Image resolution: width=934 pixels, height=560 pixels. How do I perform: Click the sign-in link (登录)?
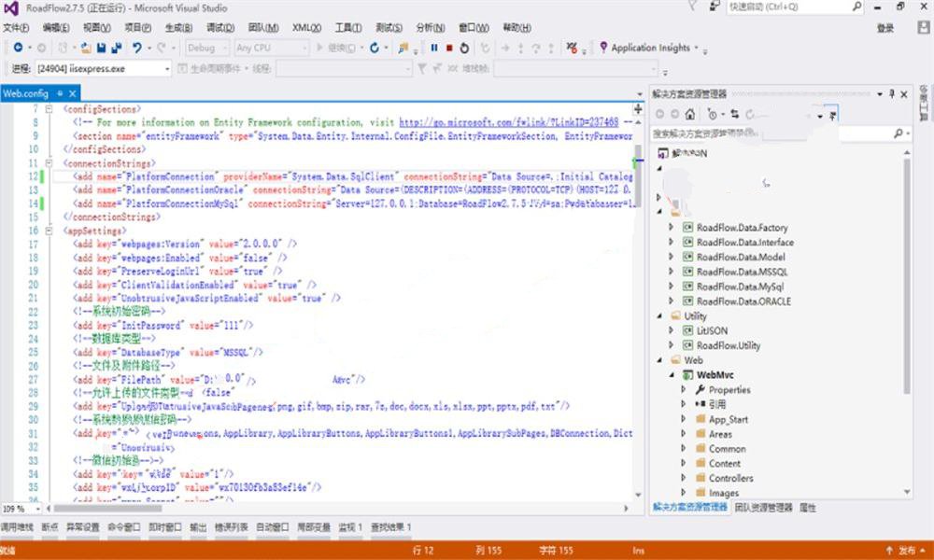pos(885,28)
